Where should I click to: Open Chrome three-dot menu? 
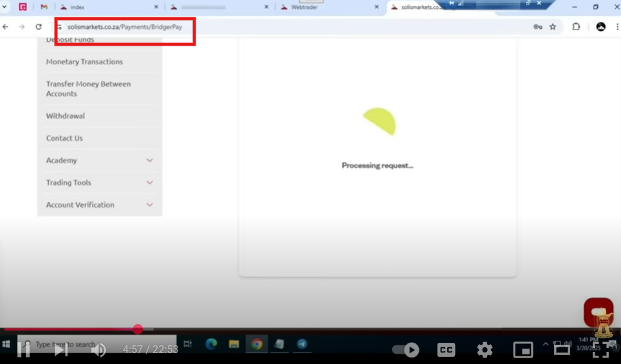click(x=617, y=27)
